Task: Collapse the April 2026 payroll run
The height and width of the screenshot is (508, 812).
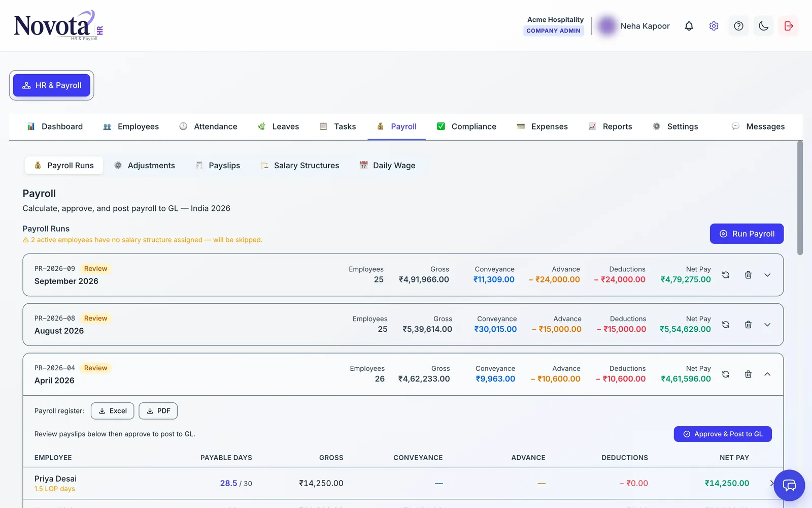Action: coord(767,374)
